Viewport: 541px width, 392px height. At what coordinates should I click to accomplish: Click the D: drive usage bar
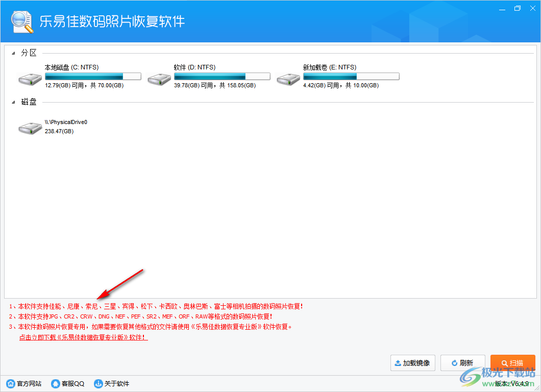point(222,76)
